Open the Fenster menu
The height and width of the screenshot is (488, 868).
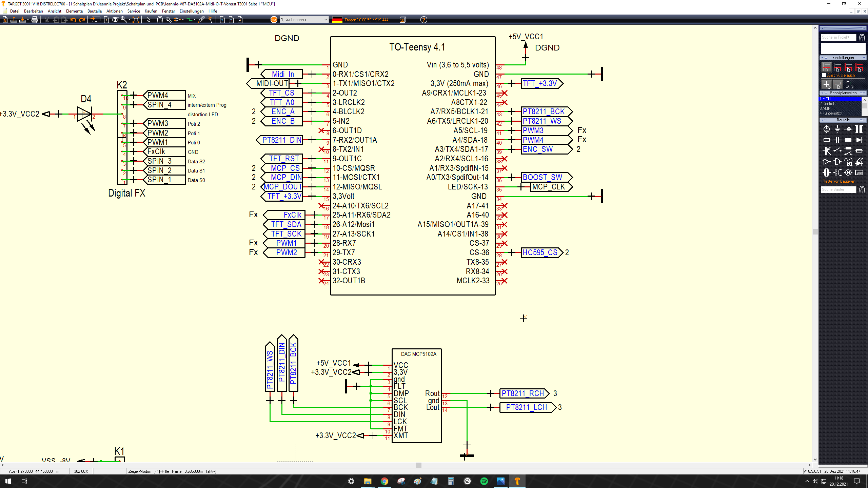(x=169, y=11)
